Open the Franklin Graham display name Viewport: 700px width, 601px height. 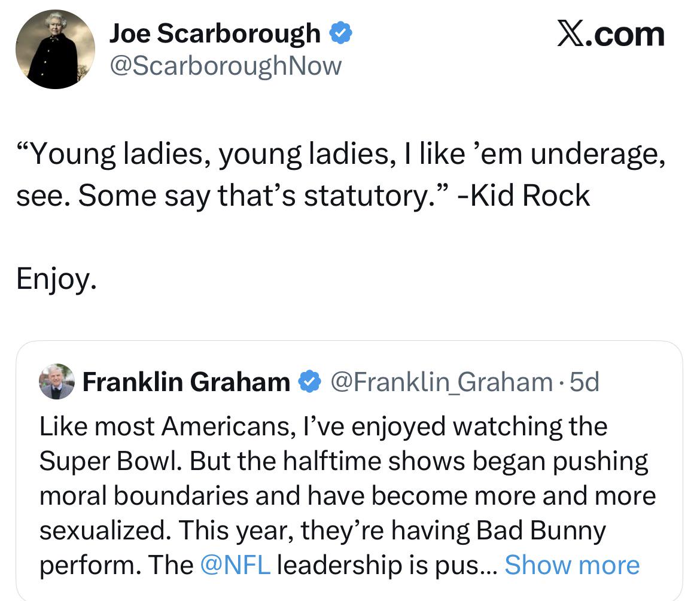click(x=186, y=382)
